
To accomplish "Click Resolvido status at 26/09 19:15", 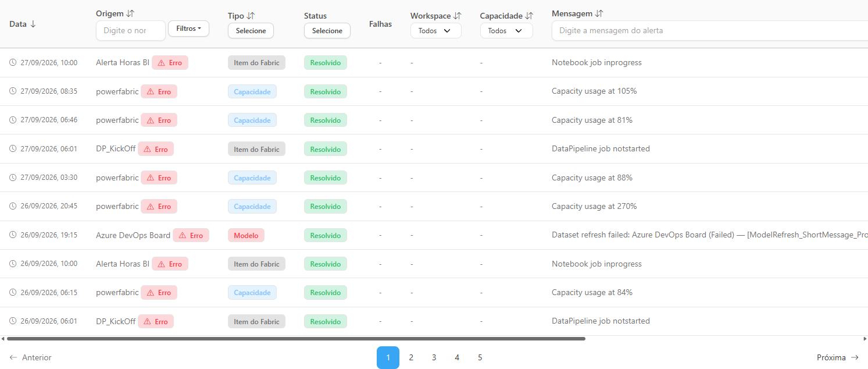I will pyautogui.click(x=326, y=235).
